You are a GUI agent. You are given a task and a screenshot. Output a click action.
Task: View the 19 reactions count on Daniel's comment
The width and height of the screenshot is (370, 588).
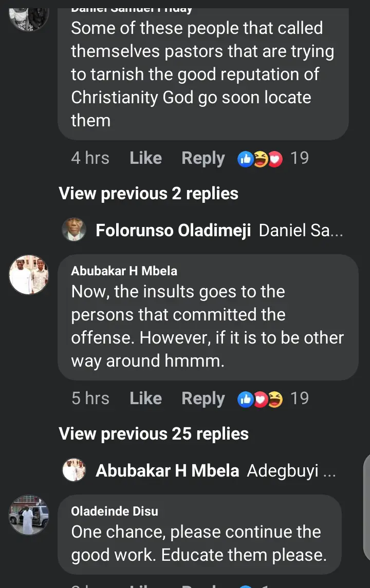300,158
